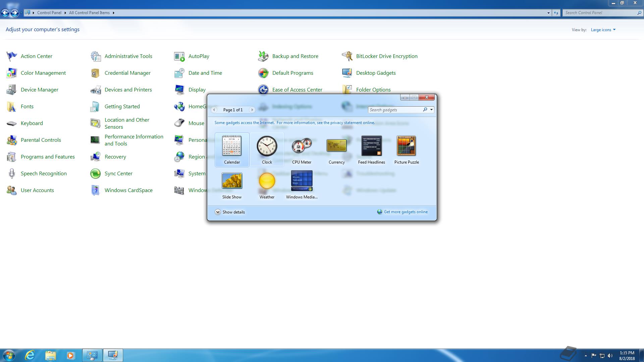Choose the Slide Show gadget
Image resolution: width=644 pixels, height=362 pixels.
click(x=232, y=185)
